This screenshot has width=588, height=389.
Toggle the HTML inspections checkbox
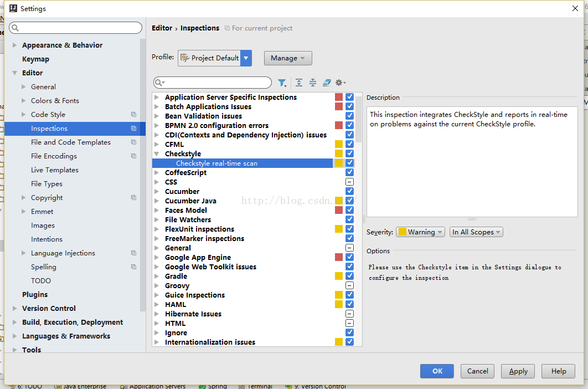click(x=349, y=323)
